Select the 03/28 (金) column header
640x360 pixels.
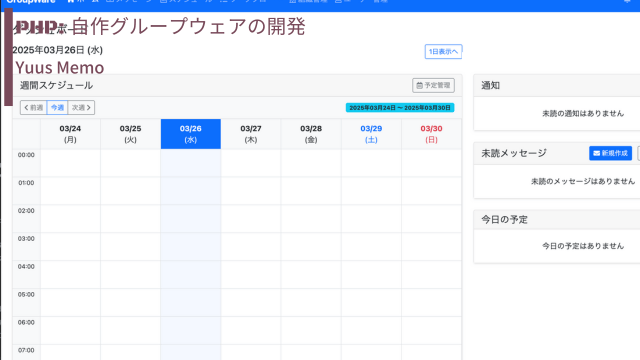point(311,134)
